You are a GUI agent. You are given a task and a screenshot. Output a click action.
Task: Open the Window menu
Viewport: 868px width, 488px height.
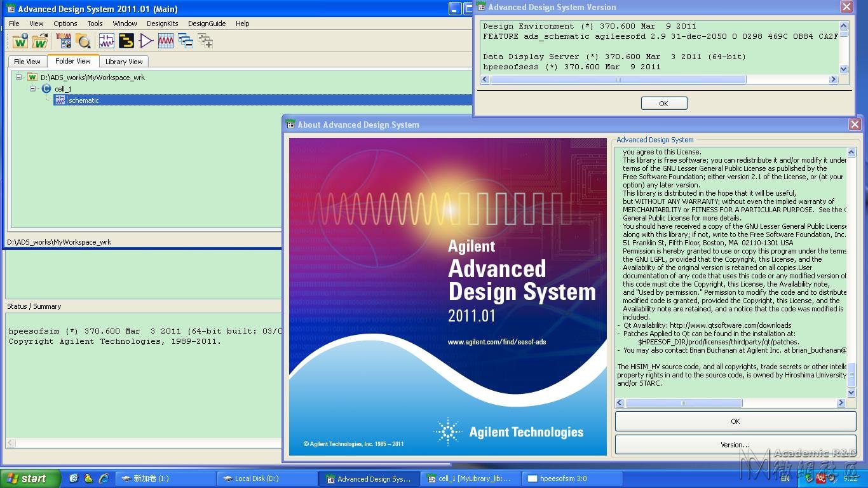click(125, 24)
